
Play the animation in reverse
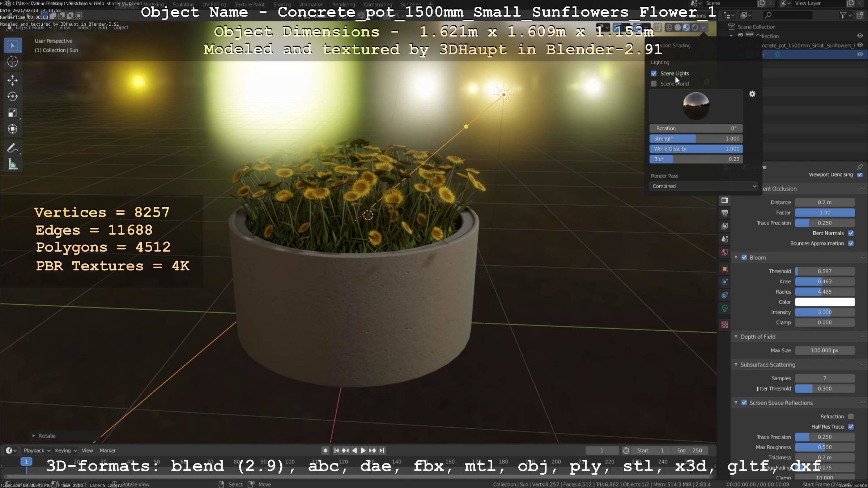point(354,450)
